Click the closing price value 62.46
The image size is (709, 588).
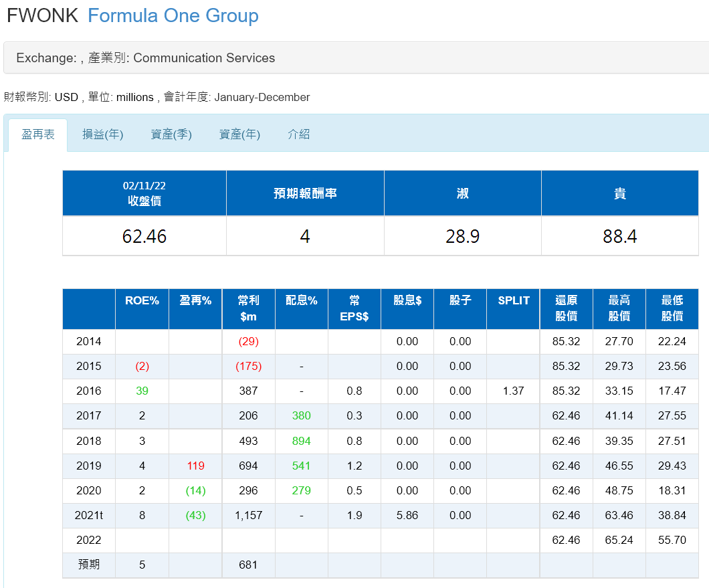pyautogui.click(x=144, y=236)
